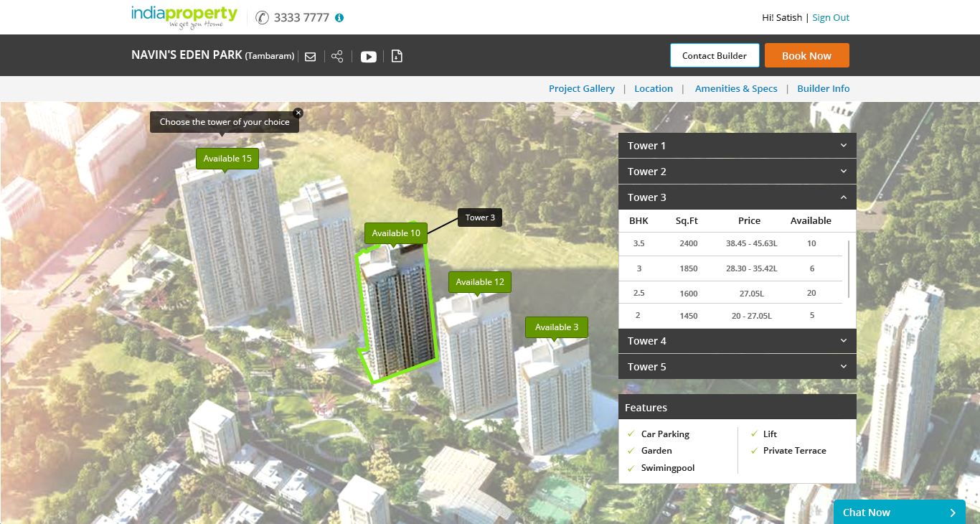Click the 'Garden' feature

coord(656,451)
